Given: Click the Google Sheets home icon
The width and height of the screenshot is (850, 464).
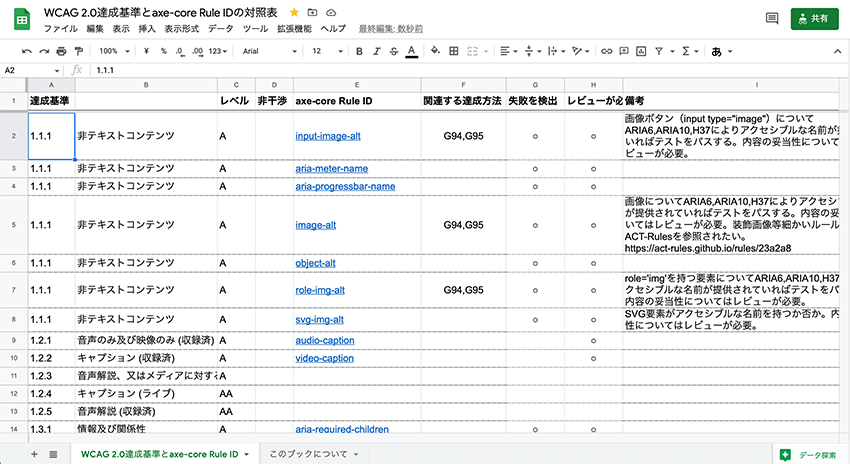Looking at the screenshot, I should click(22, 20).
